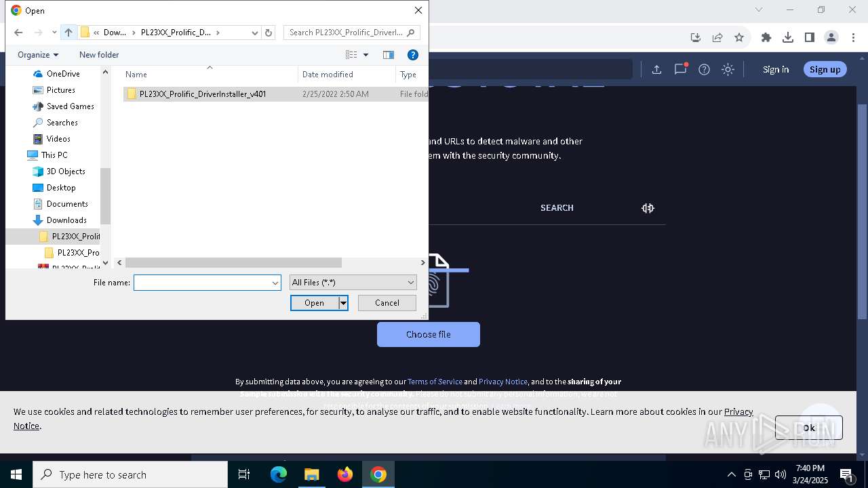Image resolution: width=868 pixels, height=488 pixels.
Task: Launch Microsoft Edge from taskbar
Action: 279,474
